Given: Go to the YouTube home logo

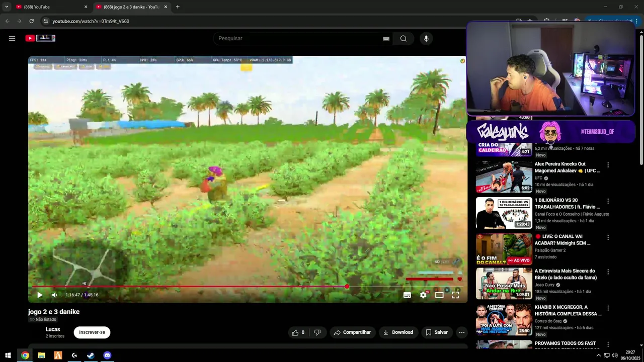Looking at the screenshot, I should coord(40,38).
